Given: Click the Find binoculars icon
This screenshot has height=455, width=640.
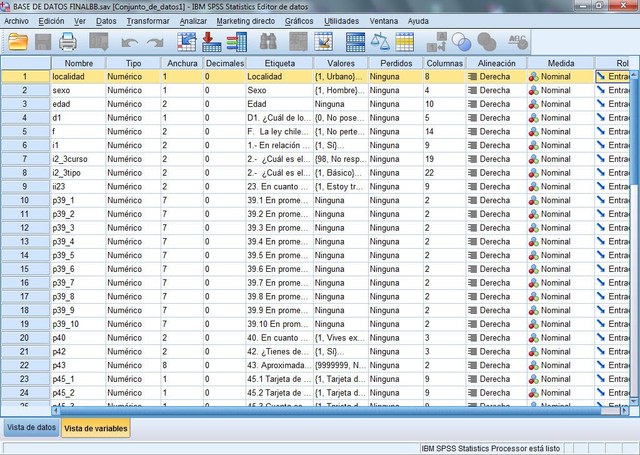Looking at the screenshot, I should point(268,42).
